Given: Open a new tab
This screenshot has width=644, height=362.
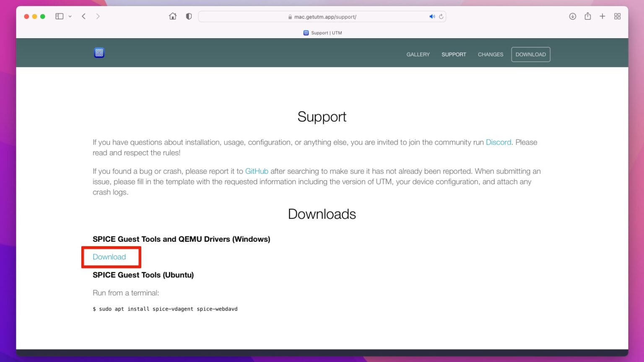Looking at the screenshot, I should 602,16.
